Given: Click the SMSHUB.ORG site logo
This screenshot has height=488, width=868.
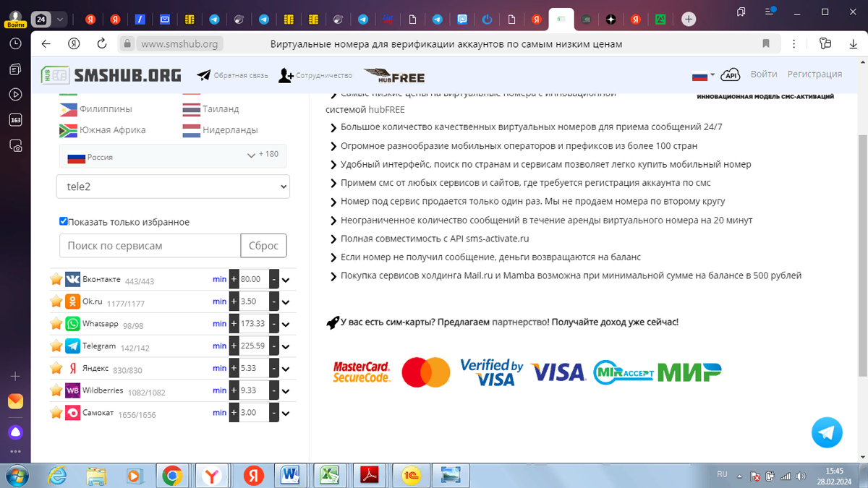Looking at the screenshot, I should click(x=111, y=74).
